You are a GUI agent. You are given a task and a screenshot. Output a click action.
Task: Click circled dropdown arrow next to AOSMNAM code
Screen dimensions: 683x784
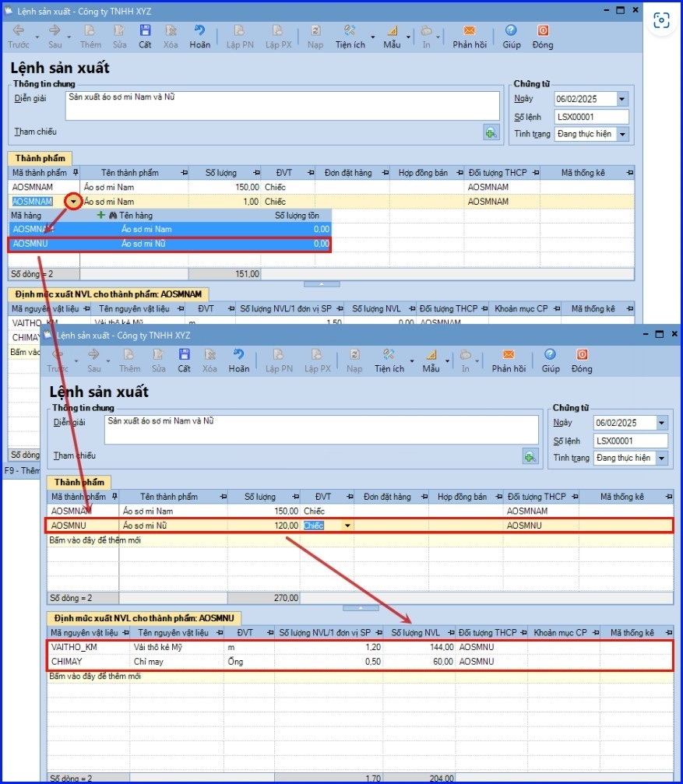(73, 202)
